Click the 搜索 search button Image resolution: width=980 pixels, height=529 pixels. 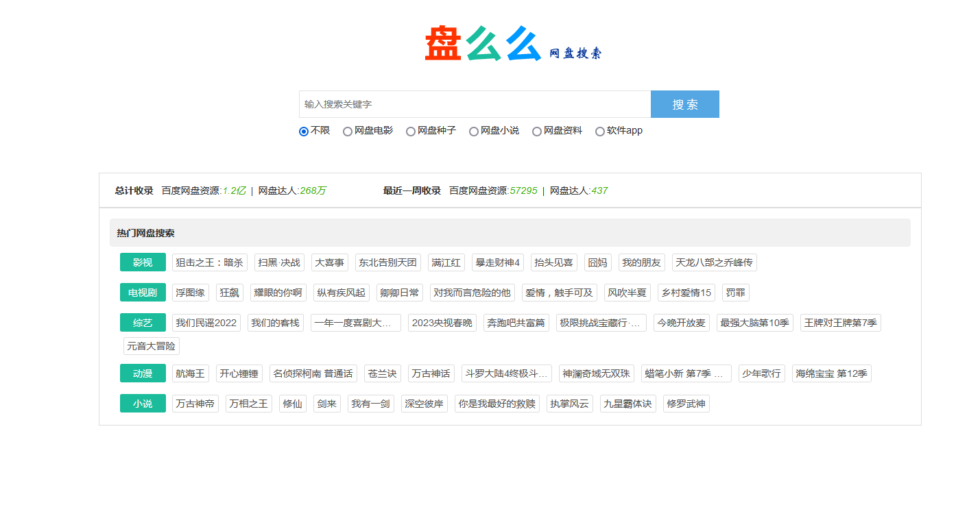(684, 103)
